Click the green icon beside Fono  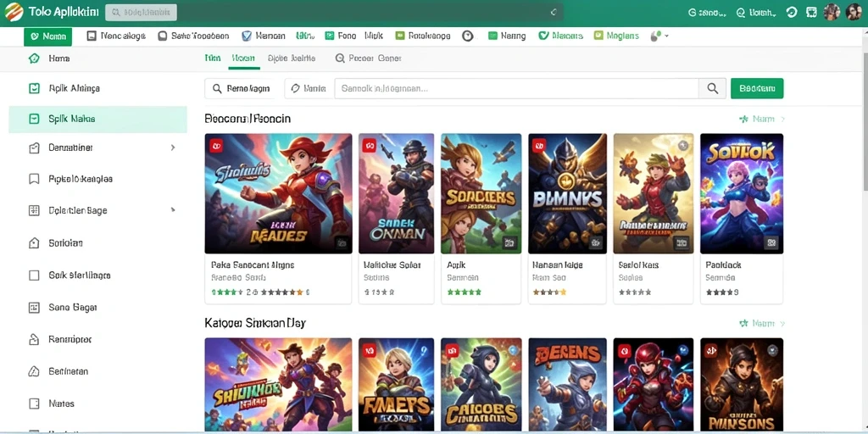pos(329,36)
